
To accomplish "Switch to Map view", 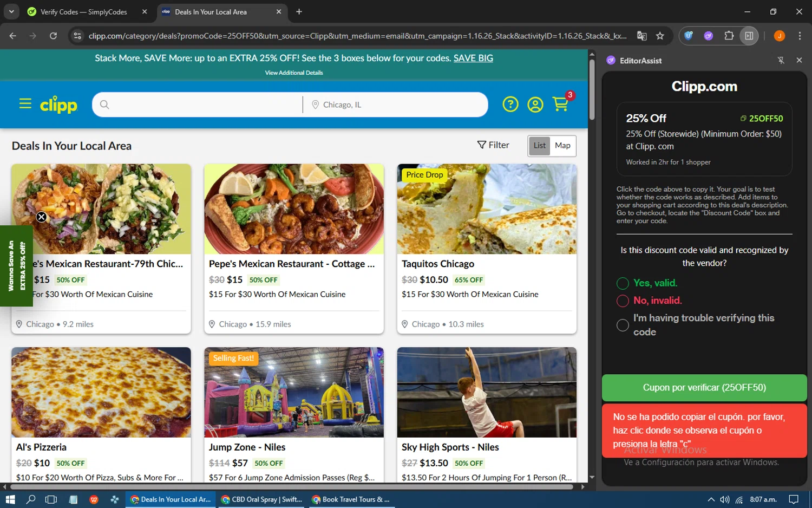I will tap(563, 146).
